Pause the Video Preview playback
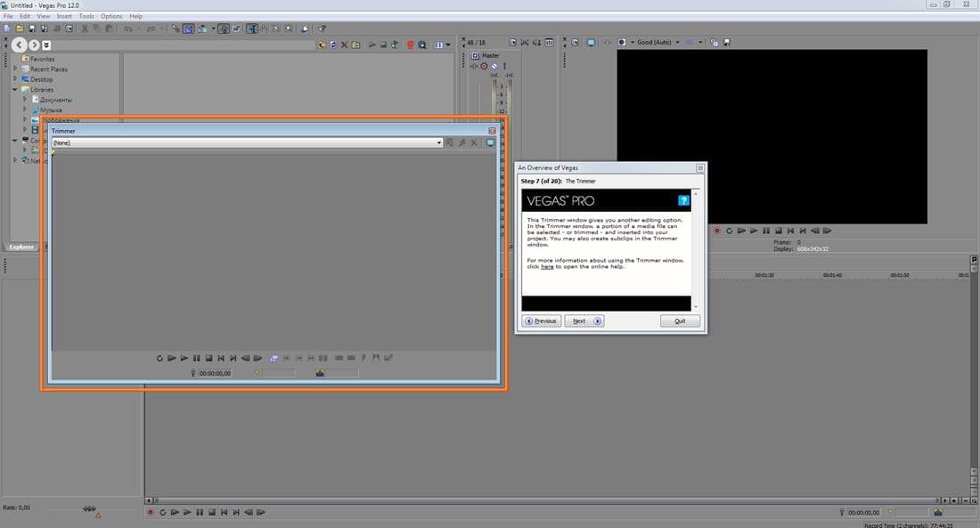Viewport: 980px width, 528px height. pyautogui.click(x=766, y=231)
